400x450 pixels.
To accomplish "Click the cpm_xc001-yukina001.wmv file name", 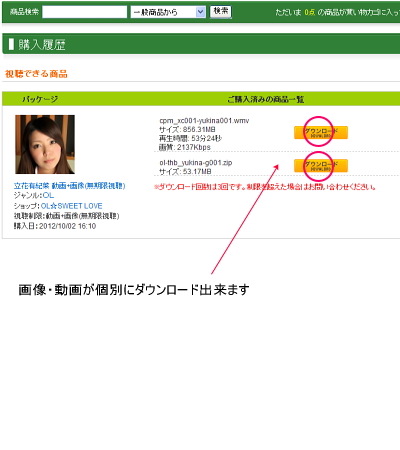I will pos(204,121).
